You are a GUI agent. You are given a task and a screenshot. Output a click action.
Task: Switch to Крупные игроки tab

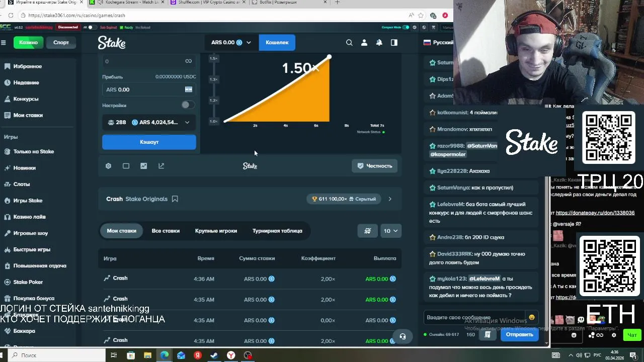click(x=216, y=231)
